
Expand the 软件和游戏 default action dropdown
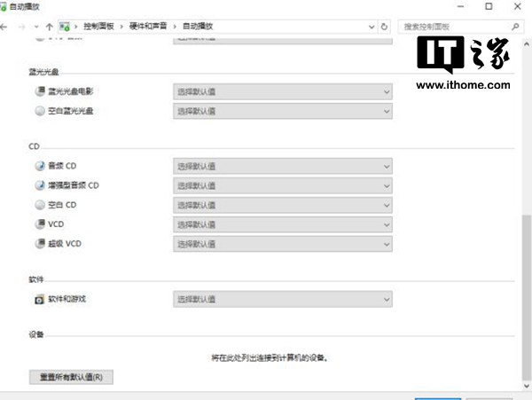[282, 300]
